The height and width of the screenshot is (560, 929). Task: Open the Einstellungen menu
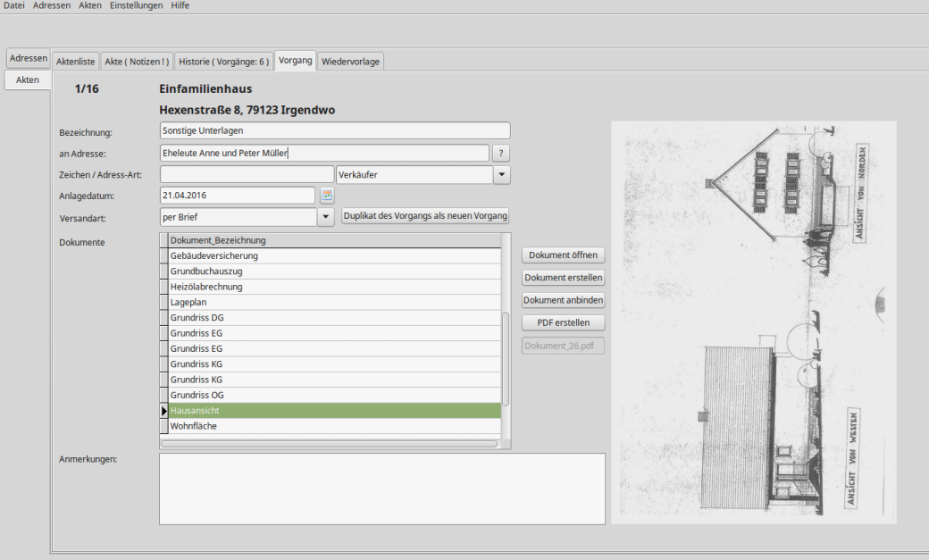tap(137, 5)
